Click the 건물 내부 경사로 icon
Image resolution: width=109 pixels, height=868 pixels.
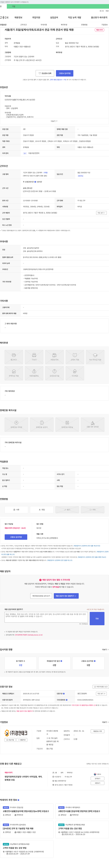click(x=93, y=424)
